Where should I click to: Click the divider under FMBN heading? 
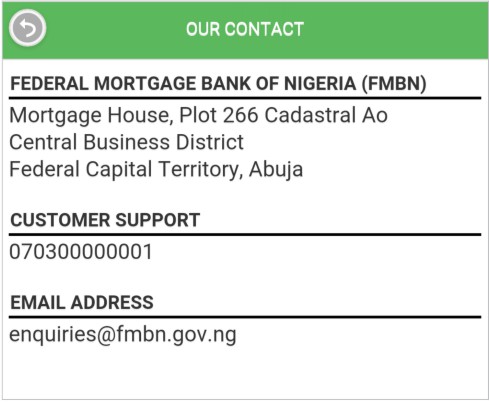coord(245,98)
